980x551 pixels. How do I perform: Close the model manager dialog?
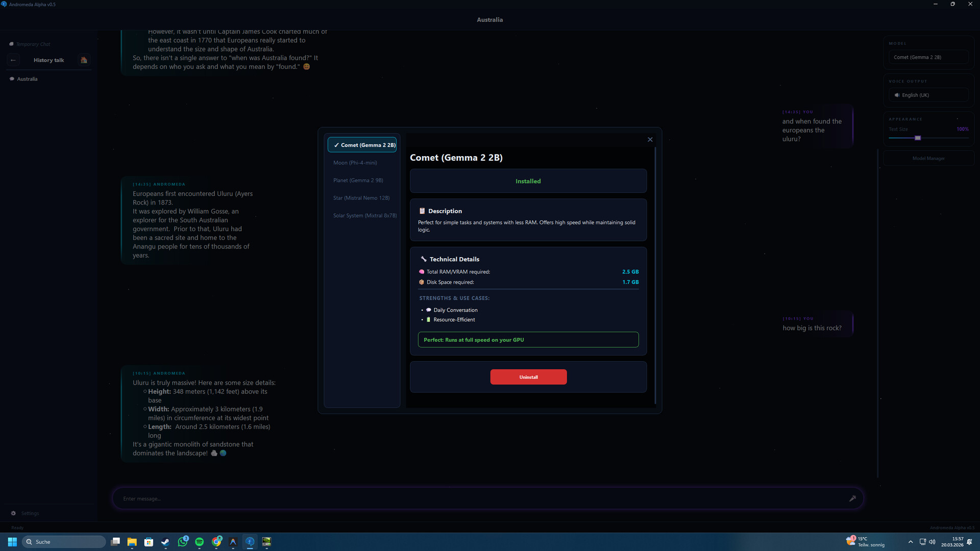650,139
